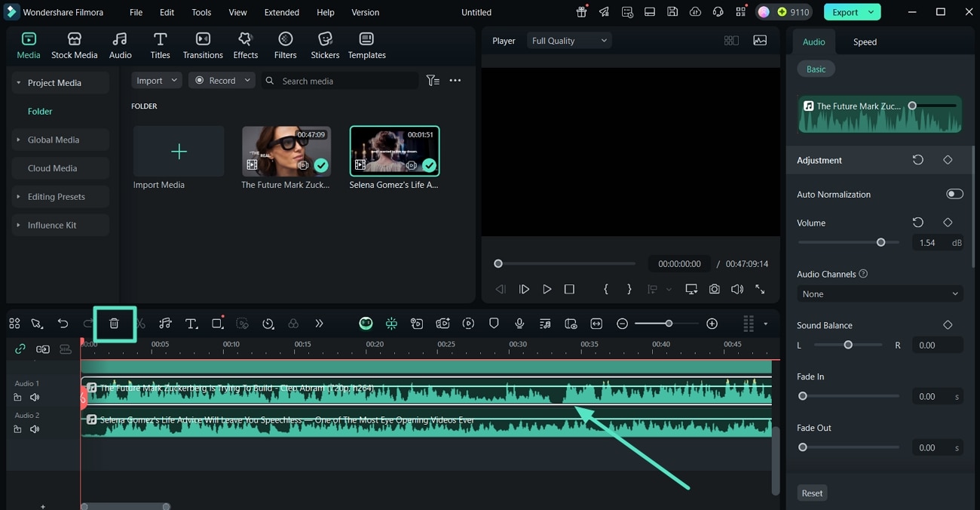Screen dimensions: 980x510
Task: Click the crop tool in timeline toolbar
Action: (x=217, y=324)
